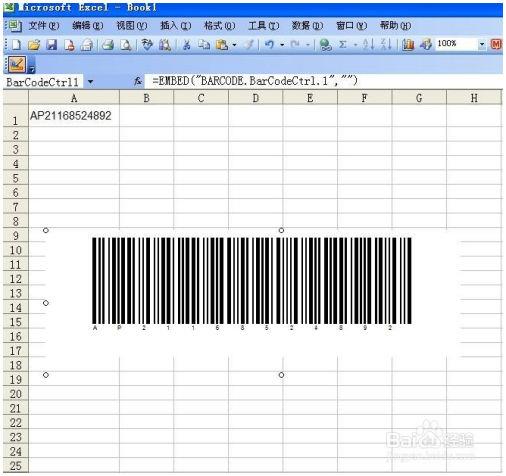Expand the Redo history arrow
The width and height of the screenshot is (506, 476).
[308, 44]
